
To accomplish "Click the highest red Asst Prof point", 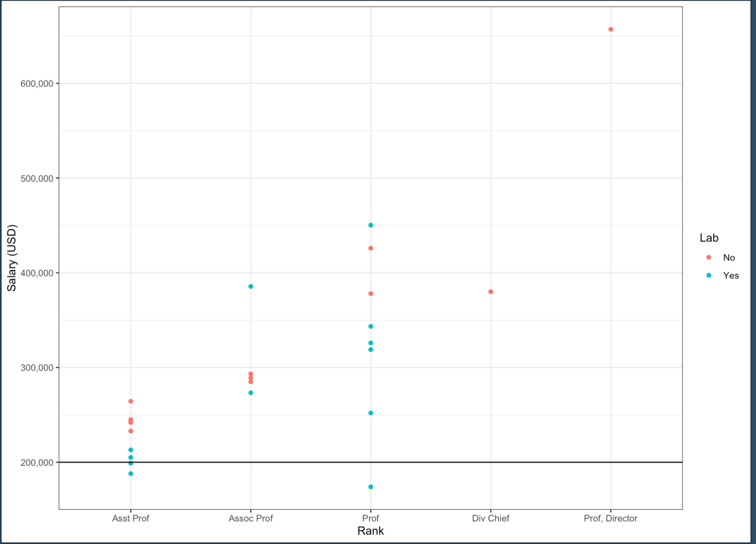I will [x=130, y=402].
